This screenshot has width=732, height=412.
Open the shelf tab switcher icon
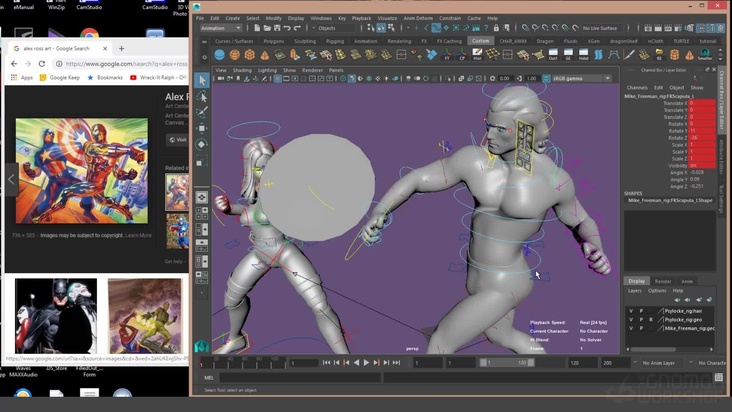[x=204, y=42]
